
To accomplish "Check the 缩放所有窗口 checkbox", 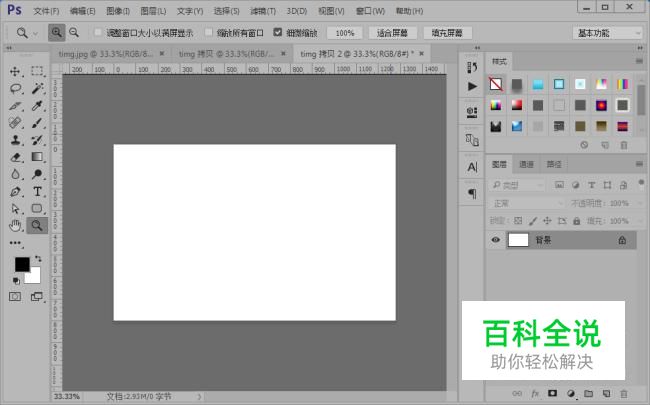I will [208, 33].
